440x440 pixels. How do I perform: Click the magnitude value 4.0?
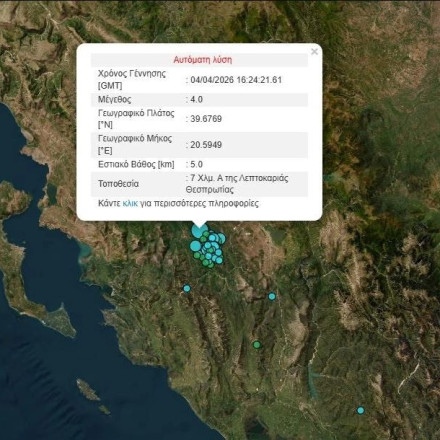196,99
